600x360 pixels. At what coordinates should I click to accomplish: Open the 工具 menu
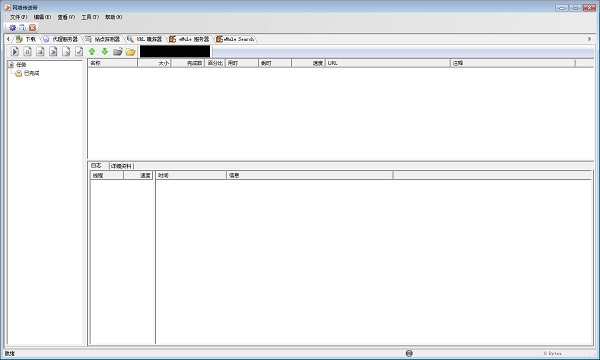coord(90,17)
